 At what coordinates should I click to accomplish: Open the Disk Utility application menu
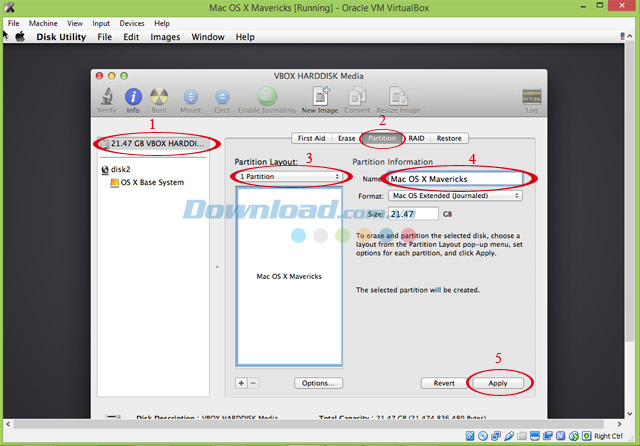coord(61,37)
